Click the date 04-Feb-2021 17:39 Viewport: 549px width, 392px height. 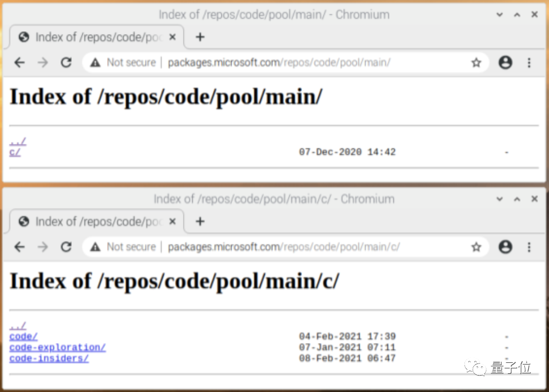coord(348,337)
